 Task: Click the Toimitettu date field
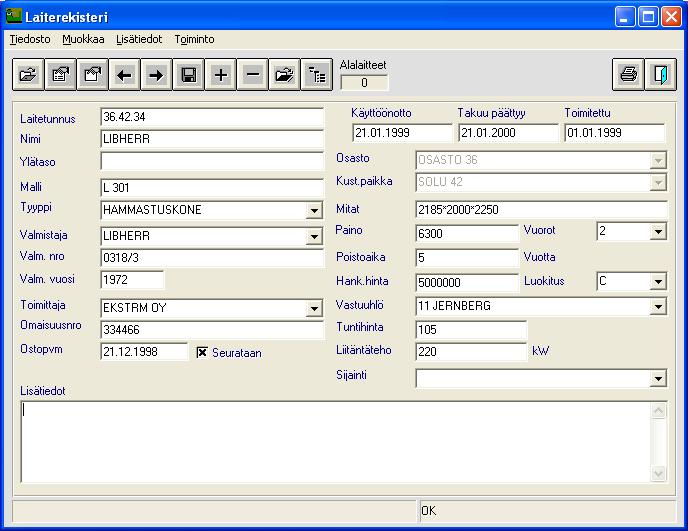pyautogui.click(x=615, y=133)
